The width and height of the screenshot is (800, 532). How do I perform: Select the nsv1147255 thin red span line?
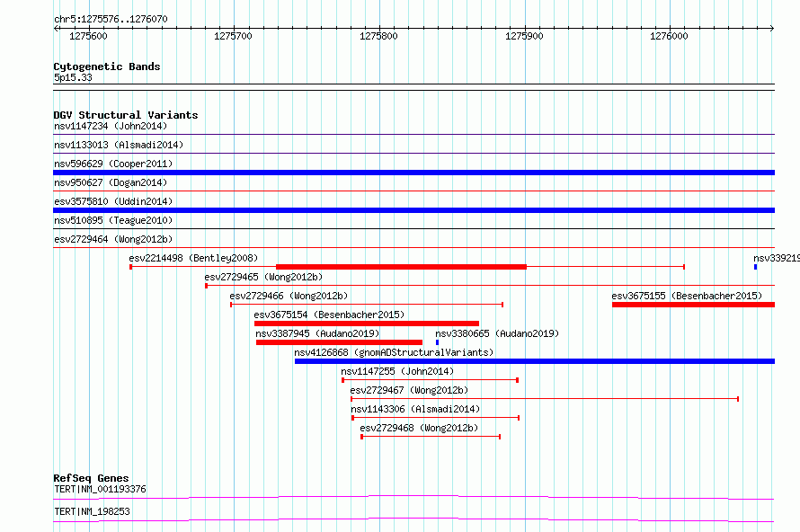[x=430, y=380]
